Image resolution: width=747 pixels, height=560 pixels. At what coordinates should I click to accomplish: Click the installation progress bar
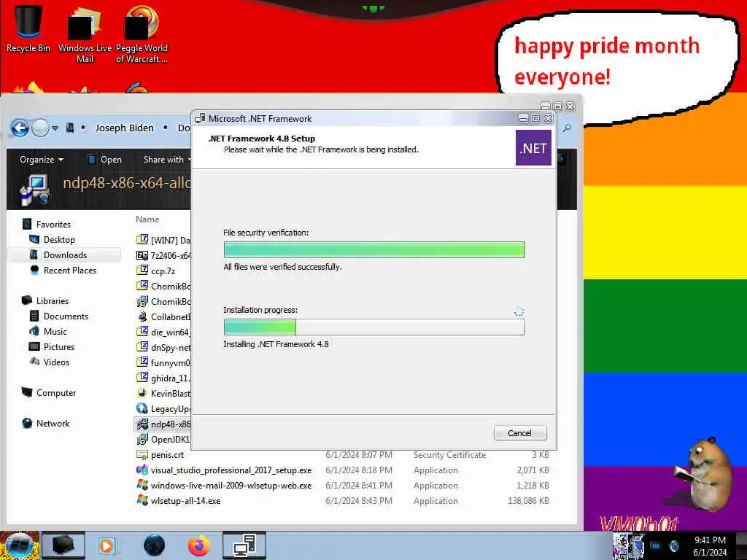point(374,327)
